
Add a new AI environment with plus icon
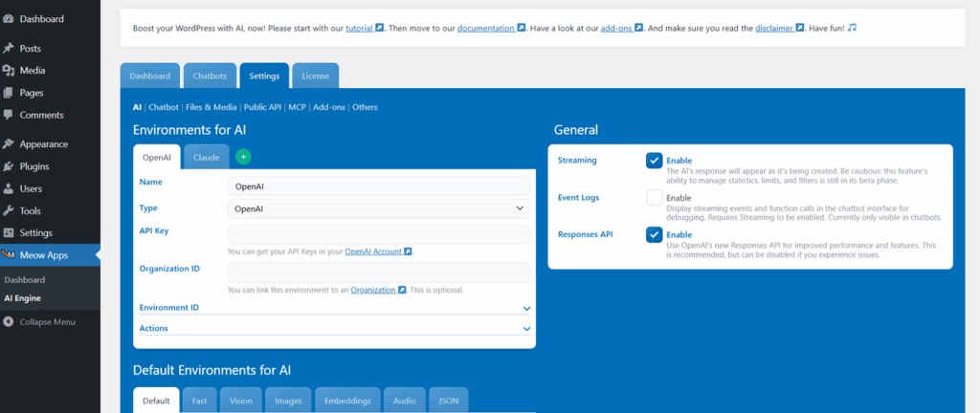243,157
